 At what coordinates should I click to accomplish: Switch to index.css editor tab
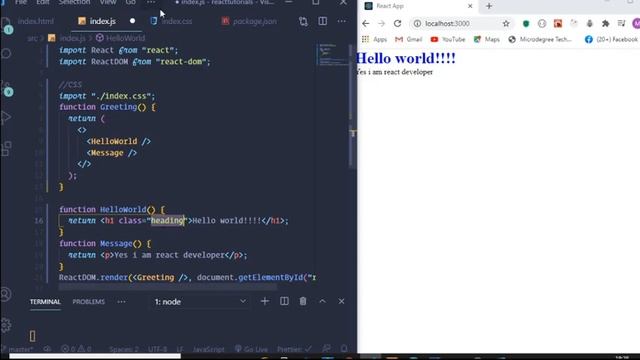pos(177,21)
